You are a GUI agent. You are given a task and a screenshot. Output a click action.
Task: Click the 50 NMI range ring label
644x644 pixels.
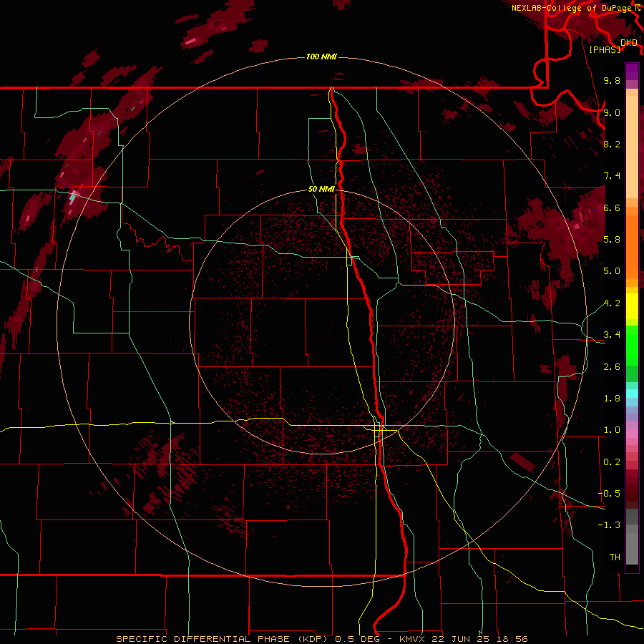coord(321,189)
